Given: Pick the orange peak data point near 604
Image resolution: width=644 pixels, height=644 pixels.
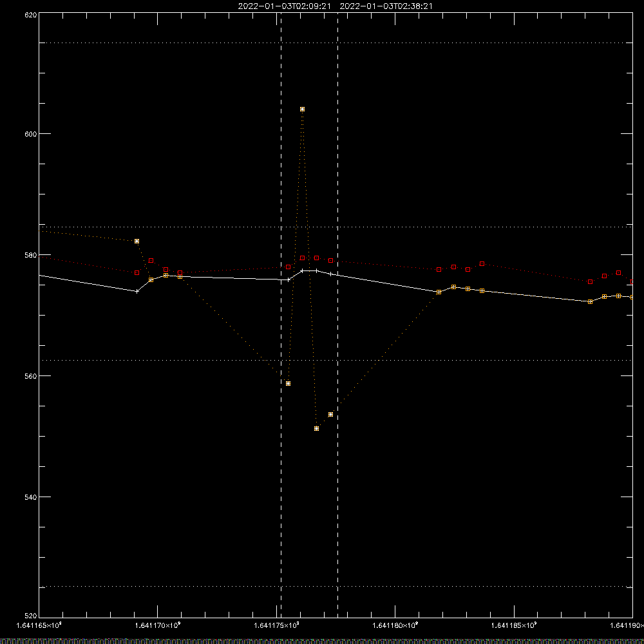Looking at the screenshot, I should point(302,109).
